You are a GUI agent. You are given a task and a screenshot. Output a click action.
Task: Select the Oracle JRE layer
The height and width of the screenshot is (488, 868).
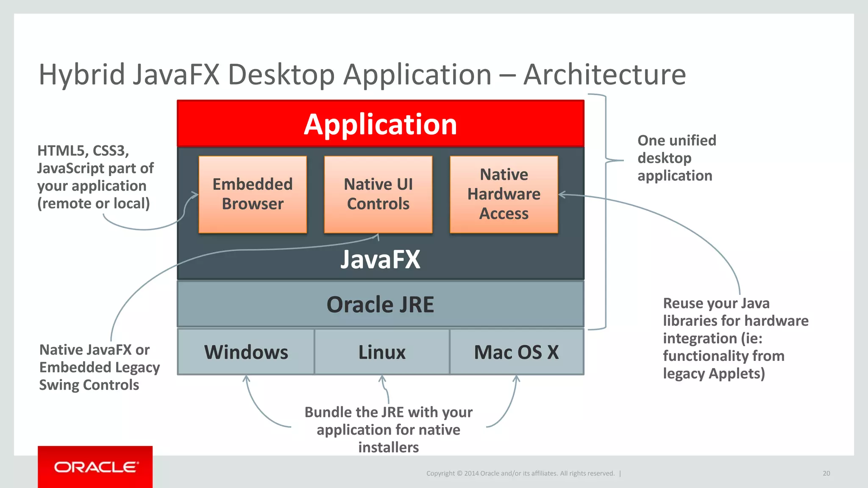pyautogui.click(x=380, y=304)
